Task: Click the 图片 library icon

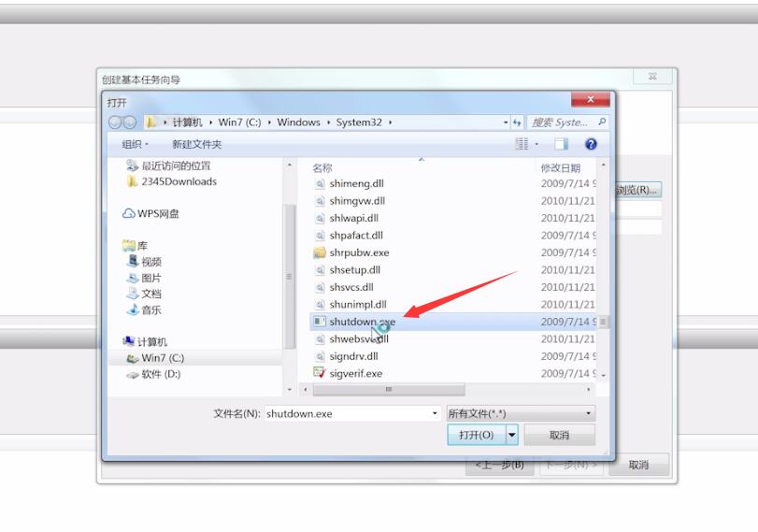Action: point(133,278)
